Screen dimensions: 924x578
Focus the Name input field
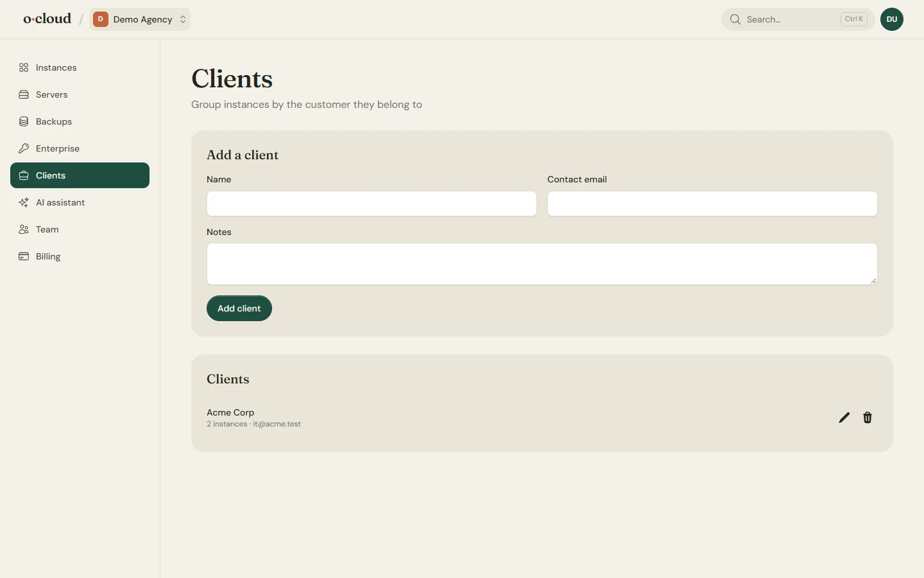[372, 204]
